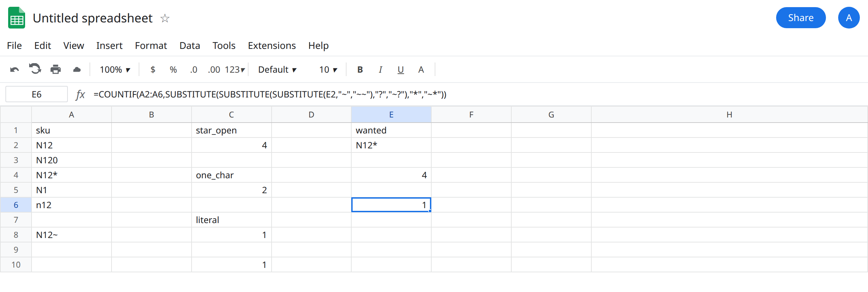Increase decimal places (.00)
The height and width of the screenshot is (292, 868).
214,70
